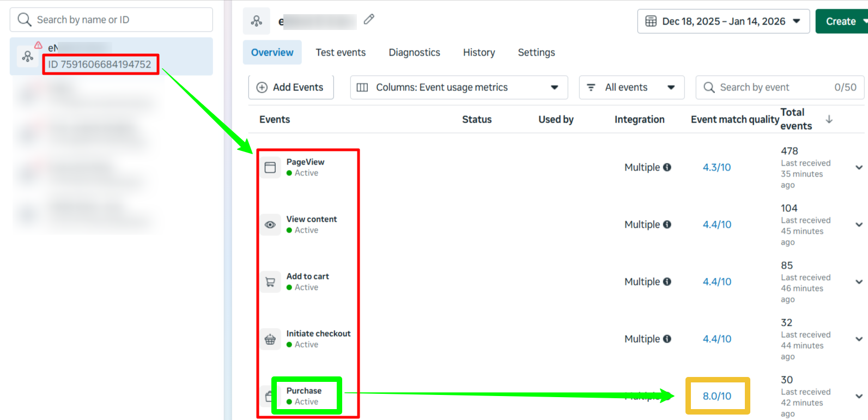Click the dataset icon beside ID 7591606684194752
The height and width of the screenshot is (420, 868).
tap(27, 56)
